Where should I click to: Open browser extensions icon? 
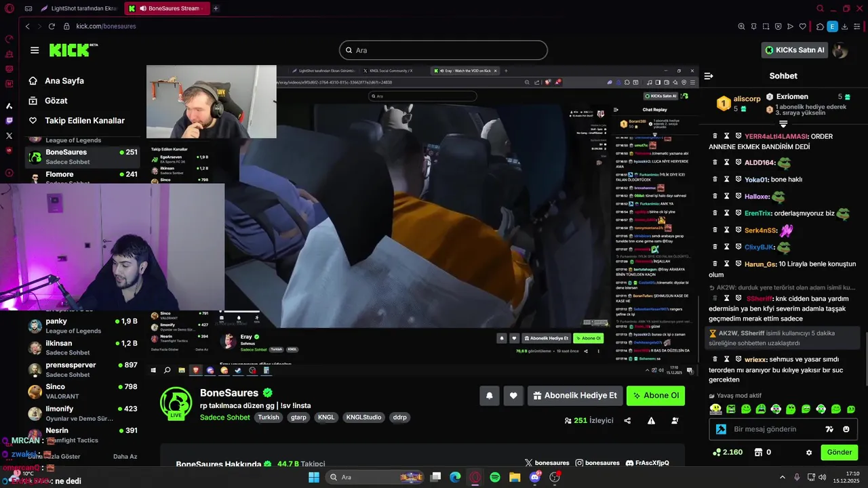pos(820,26)
